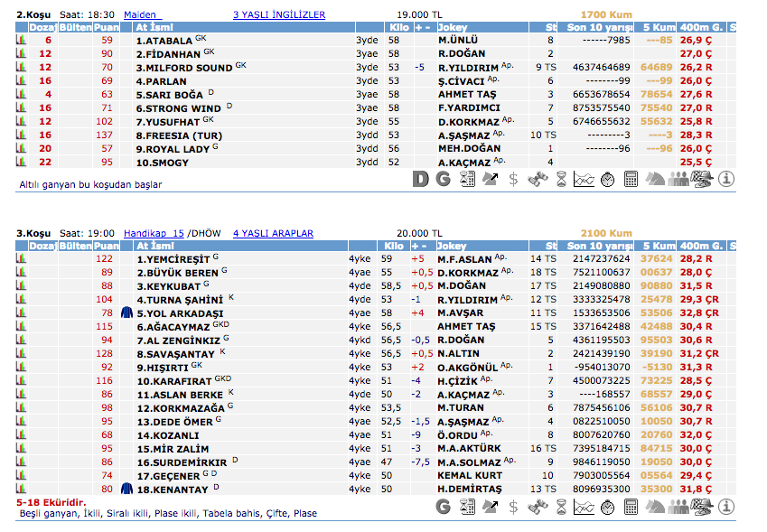767x532 pixels.
Task: Open the 4 YAŞLI ARAPLAR link
Action: click(273, 233)
